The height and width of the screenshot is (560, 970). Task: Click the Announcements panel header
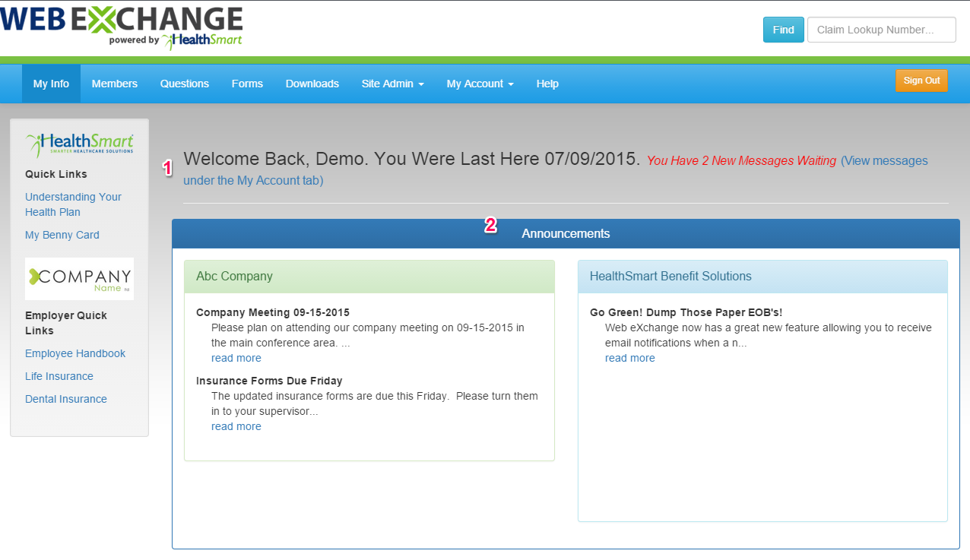click(566, 233)
